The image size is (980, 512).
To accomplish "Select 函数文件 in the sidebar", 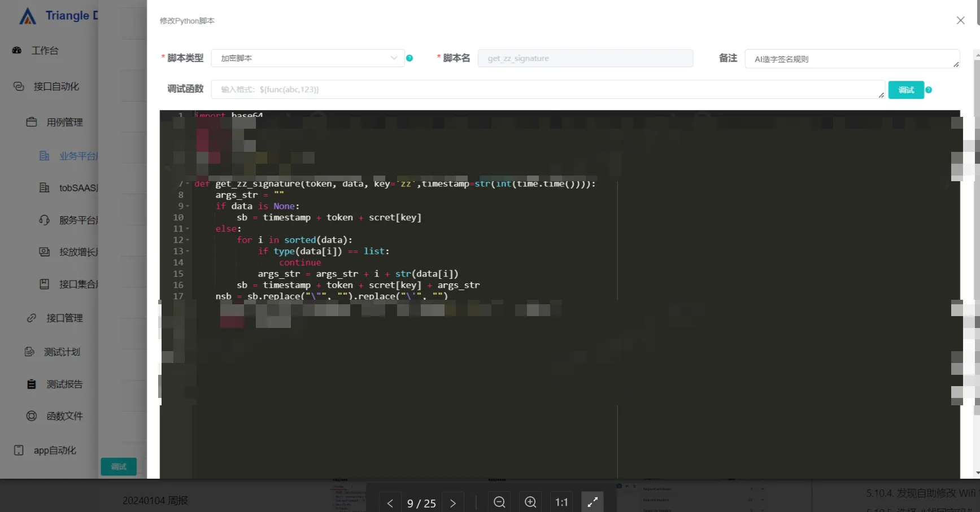I will (64, 416).
